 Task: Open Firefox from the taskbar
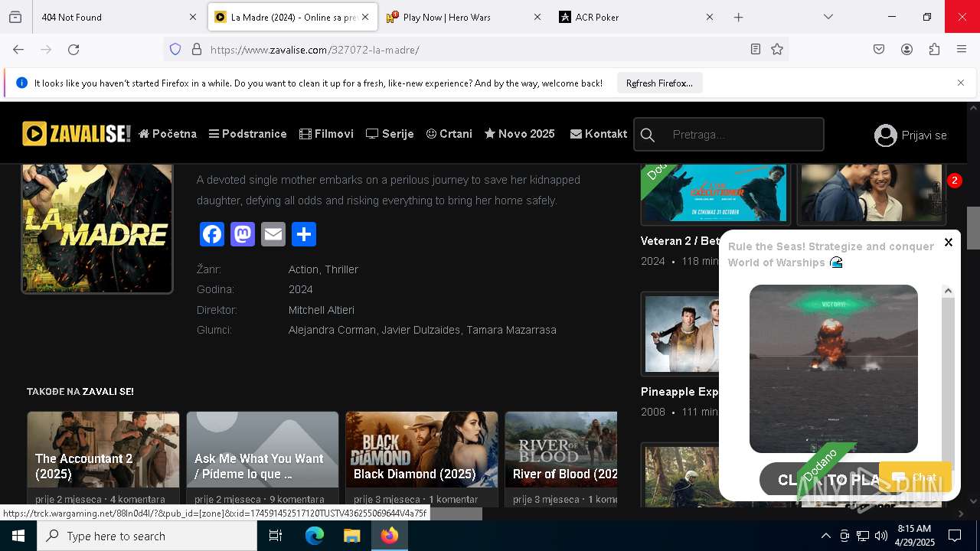tap(390, 536)
